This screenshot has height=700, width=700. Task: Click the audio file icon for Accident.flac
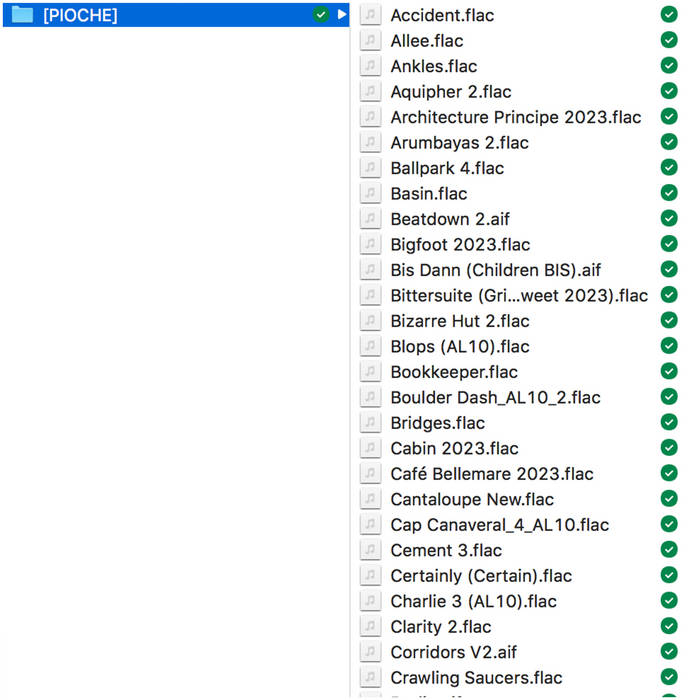pyautogui.click(x=371, y=15)
